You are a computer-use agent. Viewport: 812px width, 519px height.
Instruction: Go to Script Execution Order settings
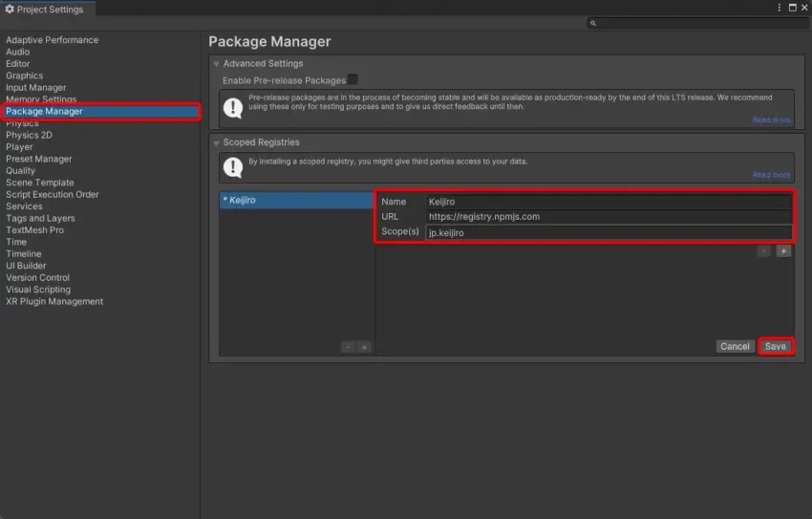[53, 194]
